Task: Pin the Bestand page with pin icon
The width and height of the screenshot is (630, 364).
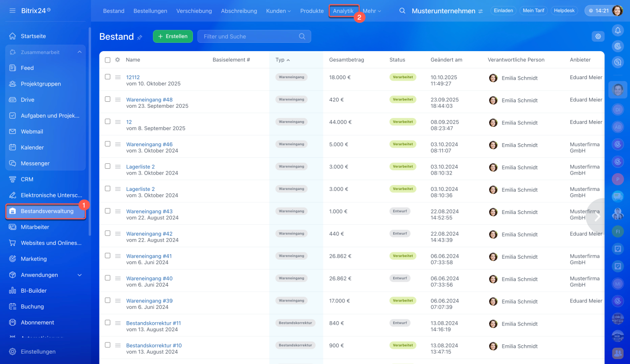Action: pyautogui.click(x=140, y=37)
